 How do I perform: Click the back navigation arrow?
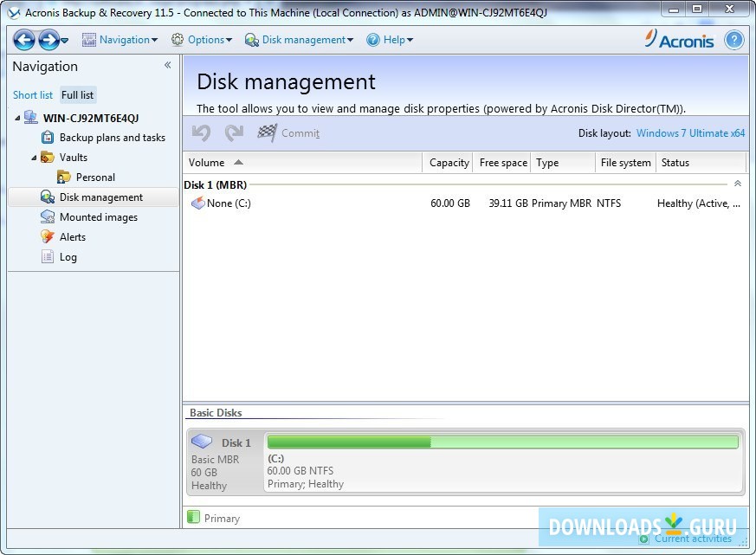coord(23,39)
